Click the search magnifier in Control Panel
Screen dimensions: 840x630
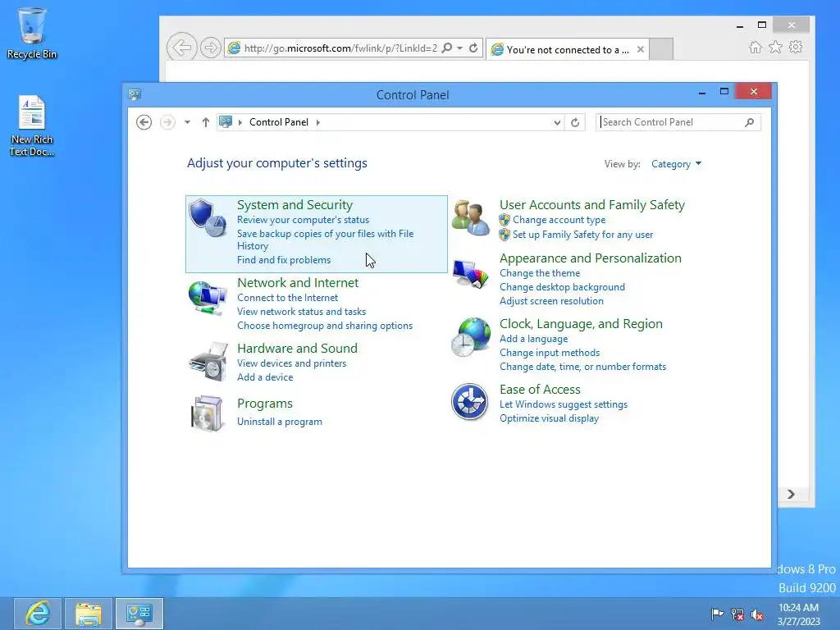click(750, 122)
